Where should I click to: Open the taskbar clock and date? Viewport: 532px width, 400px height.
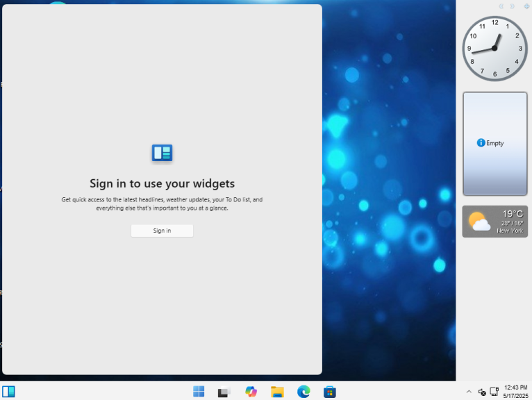[x=516, y=392]
